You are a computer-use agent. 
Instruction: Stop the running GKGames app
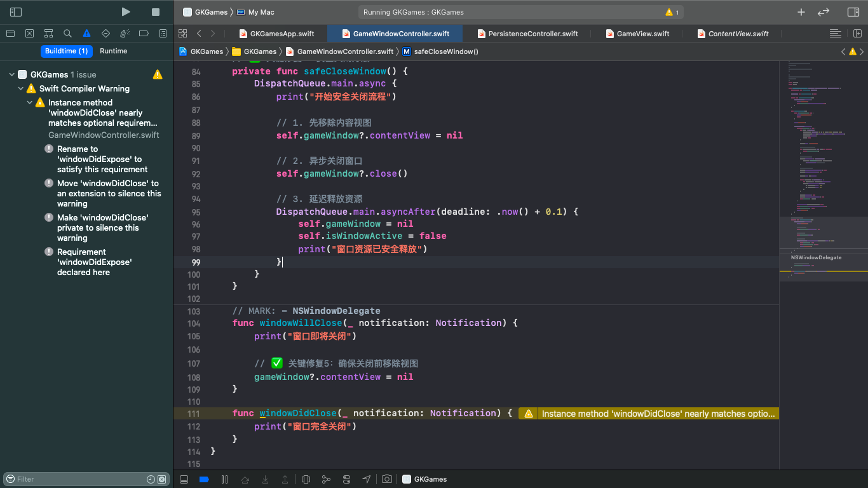click(x=156, y=12)
